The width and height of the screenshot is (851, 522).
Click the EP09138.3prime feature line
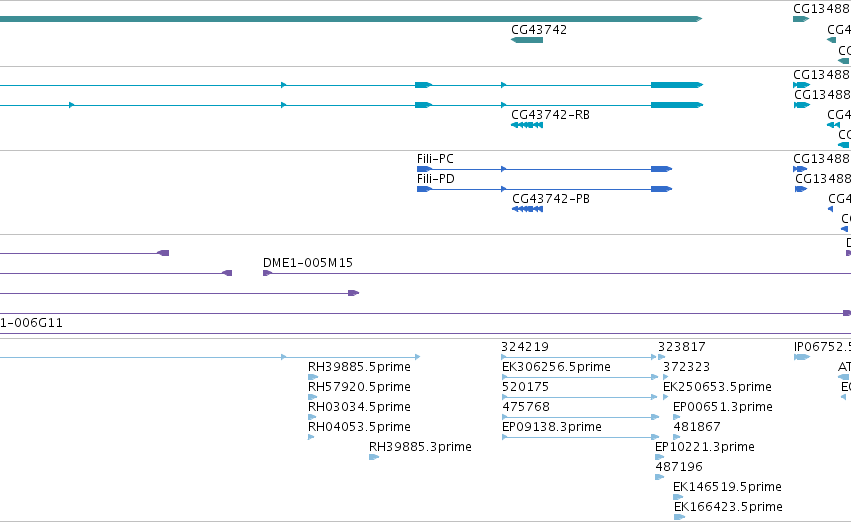(581, 437)
